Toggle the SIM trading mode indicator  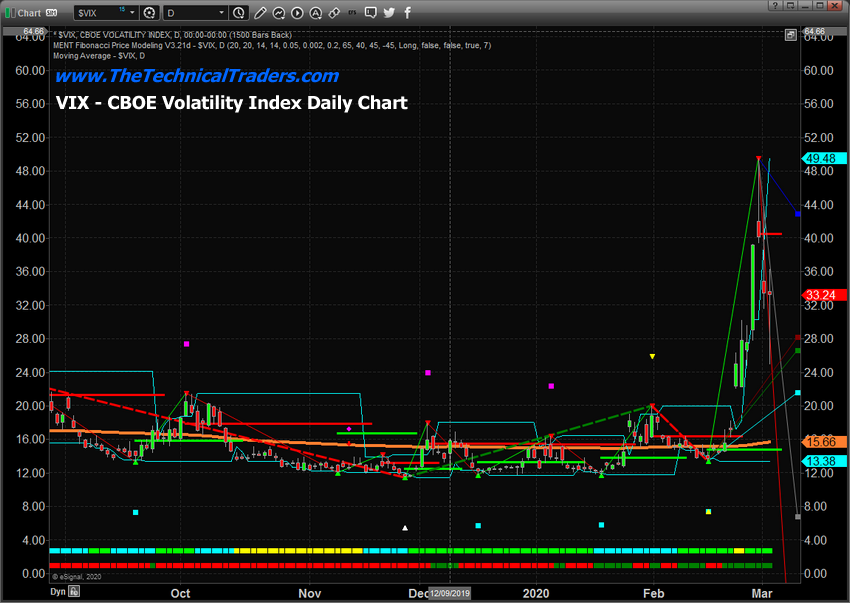pyautogui.click(x=52, y=12)
